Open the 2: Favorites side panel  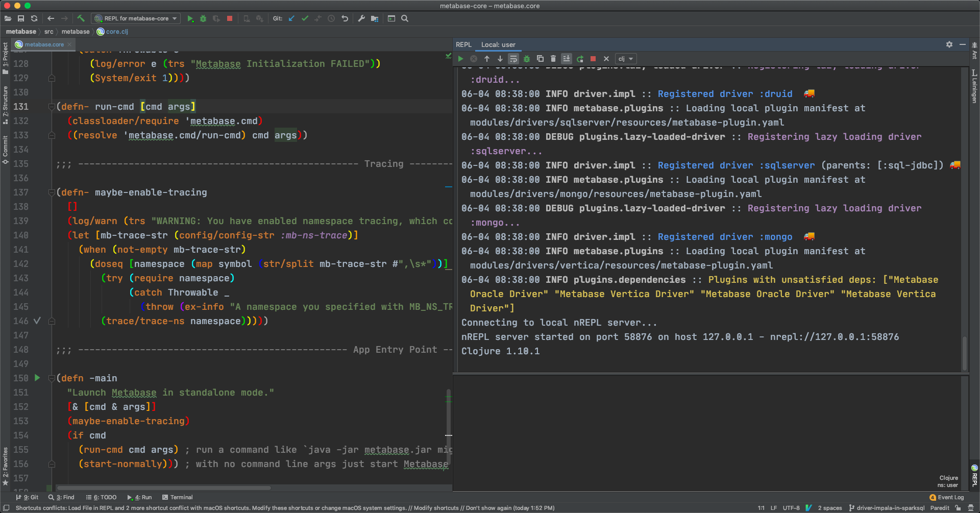[5, 466]
